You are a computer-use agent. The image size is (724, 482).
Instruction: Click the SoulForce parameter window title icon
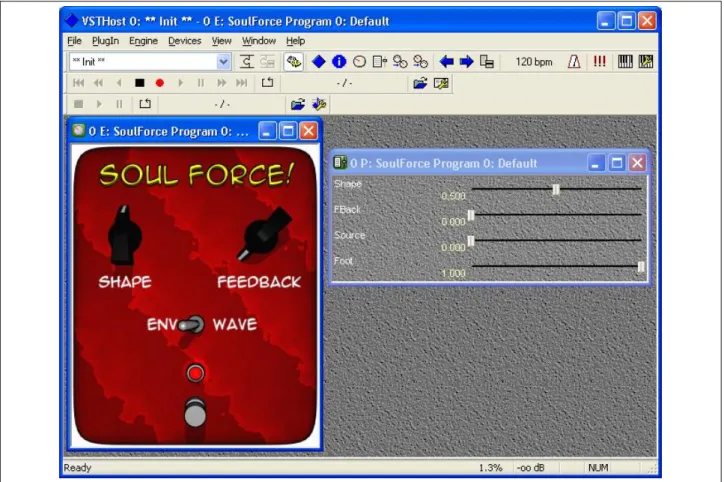tap(340, 163)
